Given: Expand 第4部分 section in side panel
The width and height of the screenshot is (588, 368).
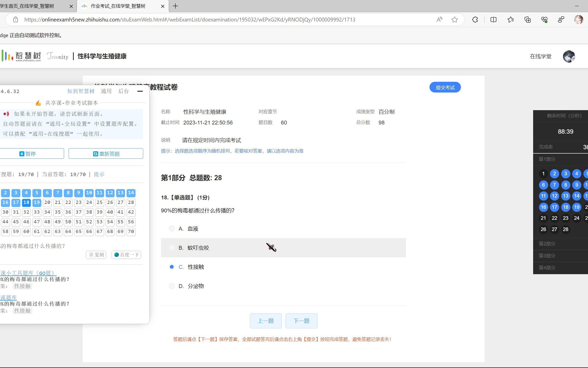Looking at the screenshot, I should coord(560,268).
